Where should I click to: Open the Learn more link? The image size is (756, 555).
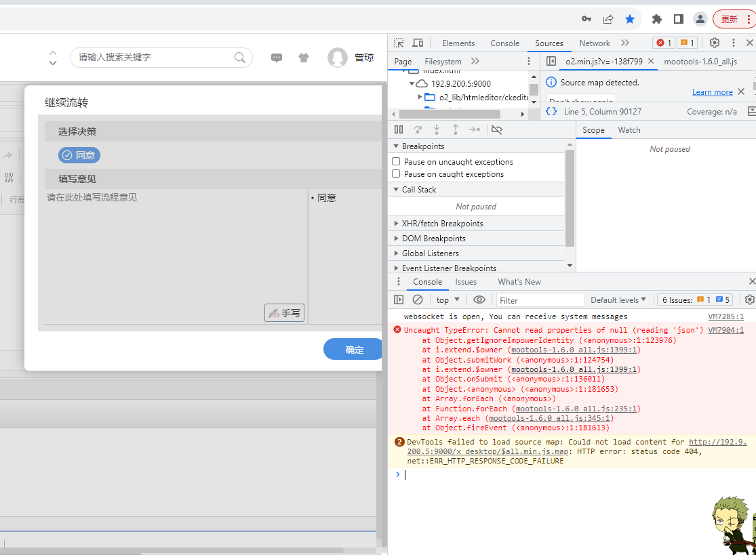(x=712, y=92)
